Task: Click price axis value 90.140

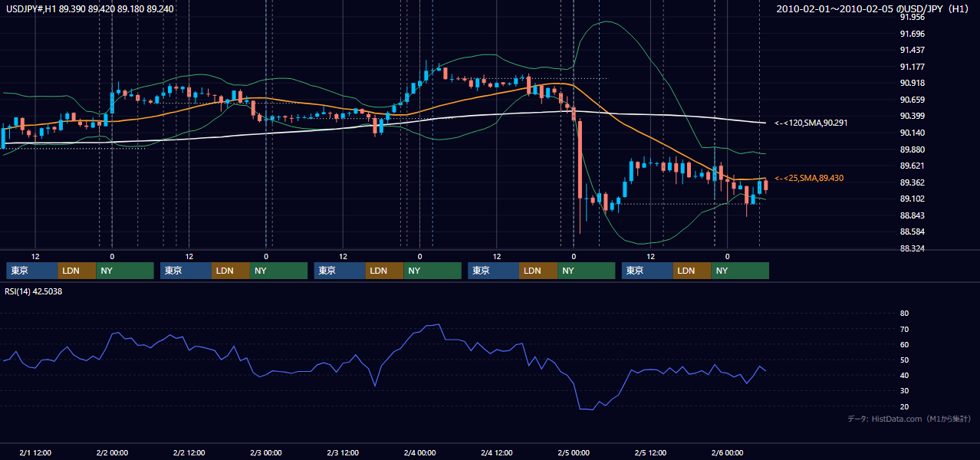Action: (x=912, y=133)
